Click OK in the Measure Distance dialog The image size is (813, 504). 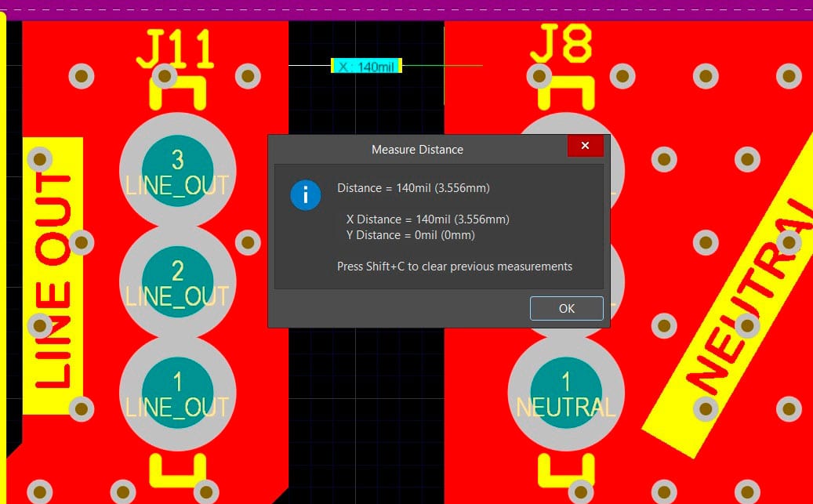tap(566, 309)
